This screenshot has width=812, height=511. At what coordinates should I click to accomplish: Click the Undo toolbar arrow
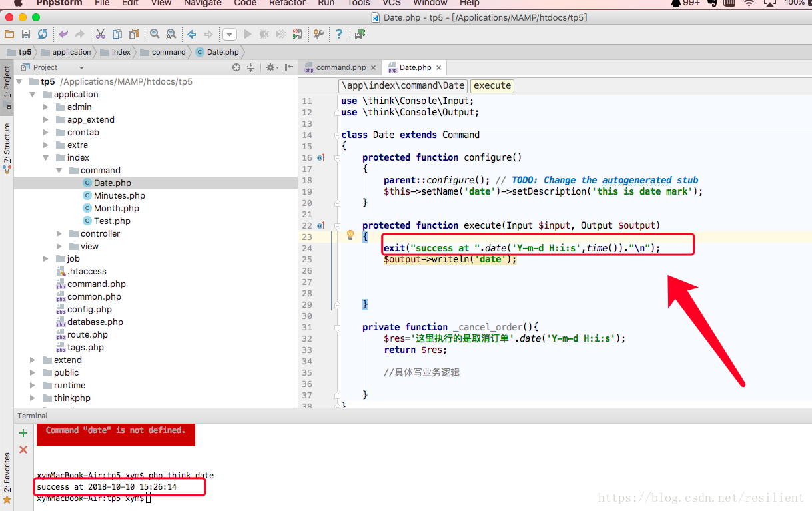point(63,34)
